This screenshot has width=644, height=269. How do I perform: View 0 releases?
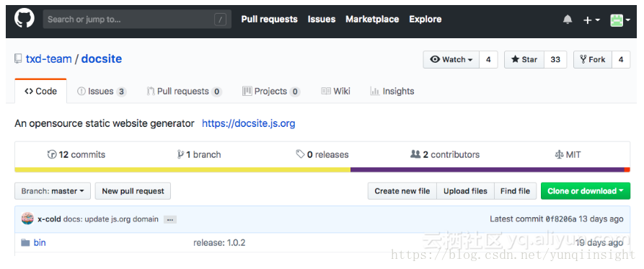click(322, 155)
